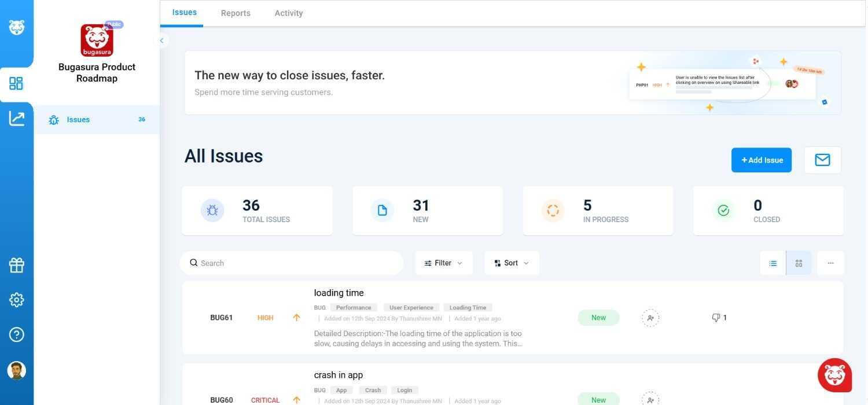Open Bugasura chat widget bubble
The width and height of the screenshot is (868, 405).
834,375
